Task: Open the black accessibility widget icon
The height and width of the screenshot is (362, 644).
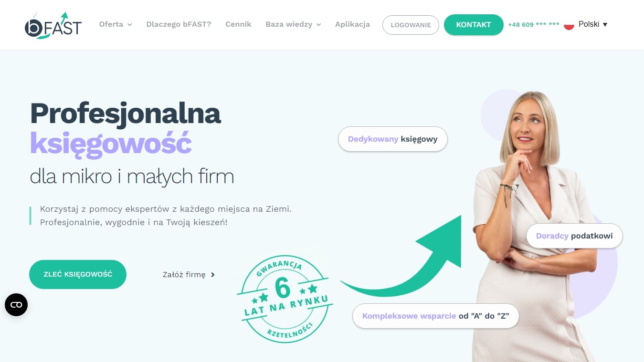Action: pyautogui.click(x=16, y=305)
